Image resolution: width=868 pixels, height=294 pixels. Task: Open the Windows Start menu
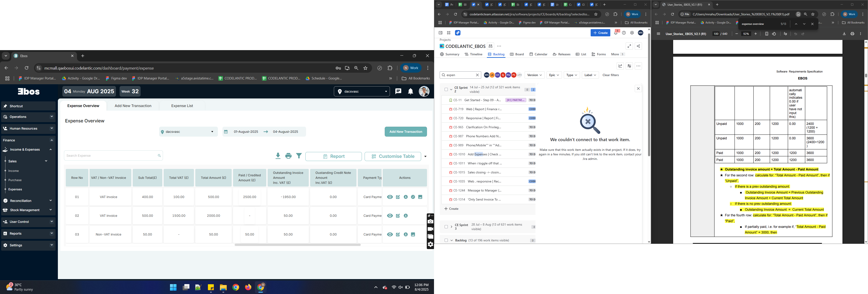pos(173,287)
